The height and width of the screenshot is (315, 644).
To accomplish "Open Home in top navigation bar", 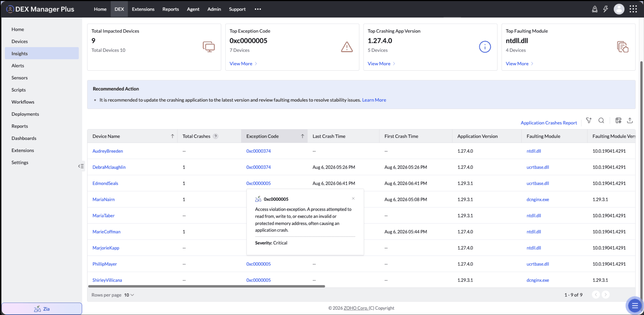I will click(100, 9).
